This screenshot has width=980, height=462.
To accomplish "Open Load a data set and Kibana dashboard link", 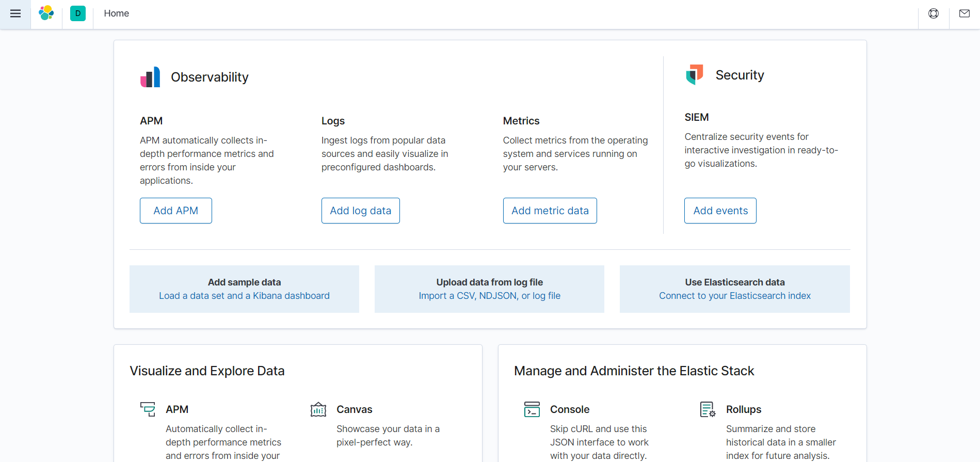I will point(244,296).
